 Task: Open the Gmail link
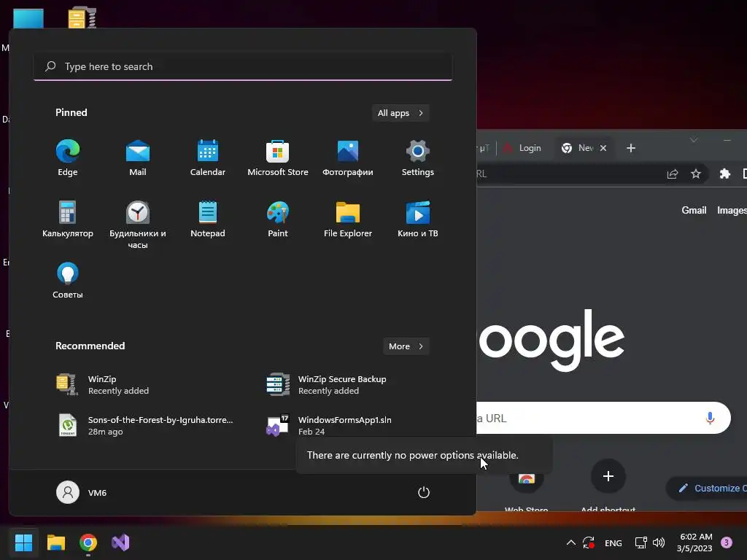pyautogui.click(x=694, y=210)
